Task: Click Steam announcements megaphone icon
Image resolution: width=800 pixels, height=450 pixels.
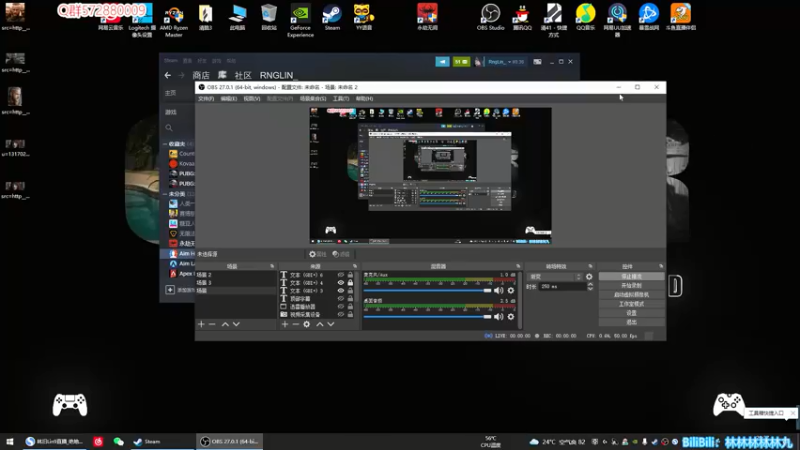Action: 442,62
